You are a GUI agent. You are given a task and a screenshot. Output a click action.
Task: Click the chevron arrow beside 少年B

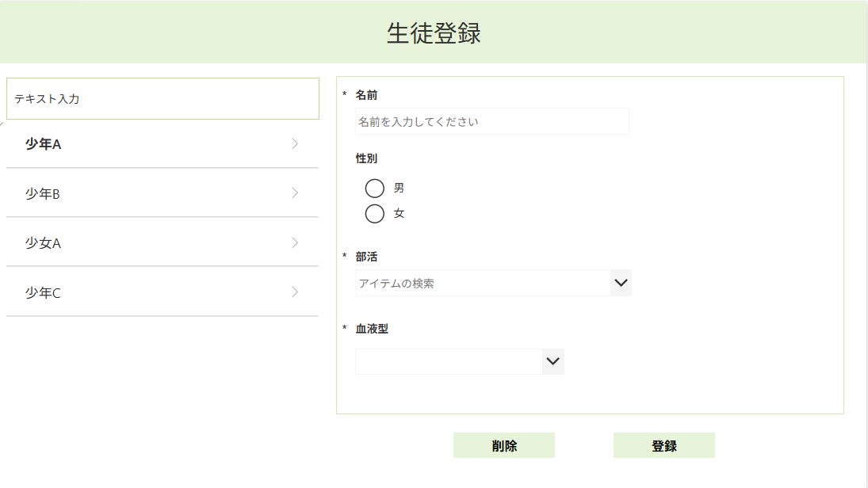[295, 193]
